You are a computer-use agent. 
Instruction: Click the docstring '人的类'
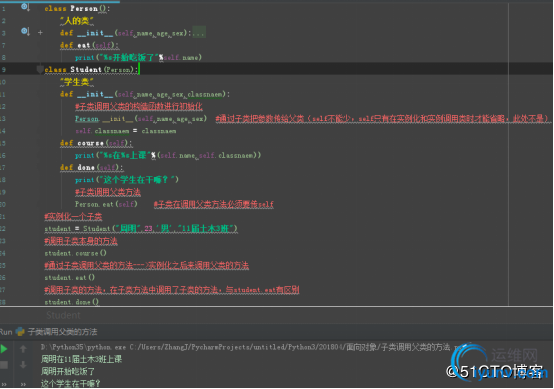point(77,21)
